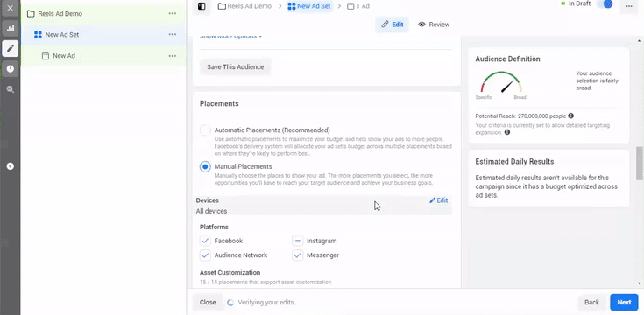Toggle the panel layout icon near breadcrumb

click(x=202, y=6)
